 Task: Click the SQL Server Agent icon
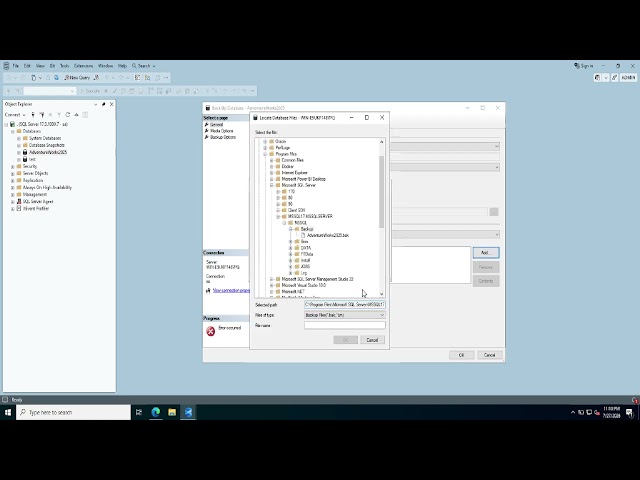[19, 201]
